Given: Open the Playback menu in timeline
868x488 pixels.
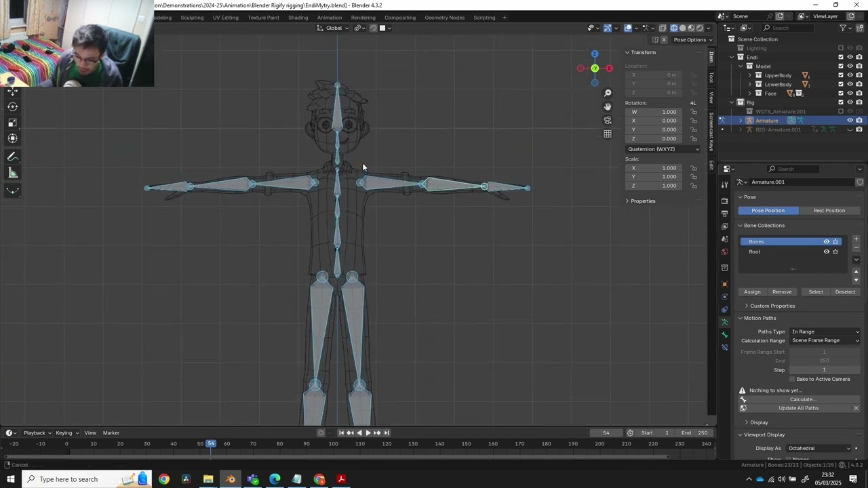Looking at the screenshot, I should (37, 433).
